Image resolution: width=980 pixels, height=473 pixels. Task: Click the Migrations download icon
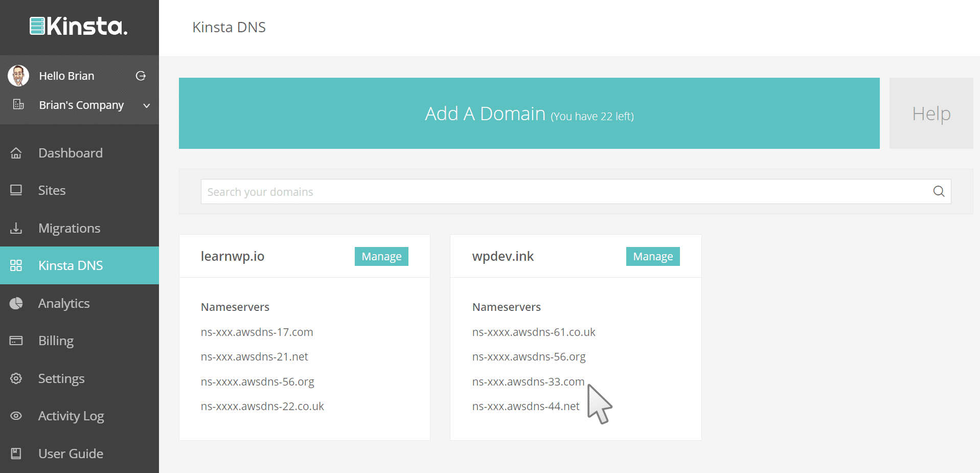click(x=16, y=228)
